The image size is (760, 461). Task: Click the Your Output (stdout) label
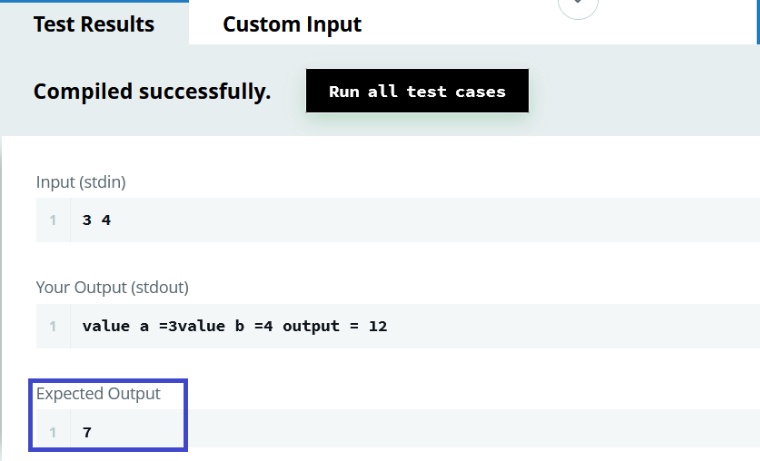point(112,288)
